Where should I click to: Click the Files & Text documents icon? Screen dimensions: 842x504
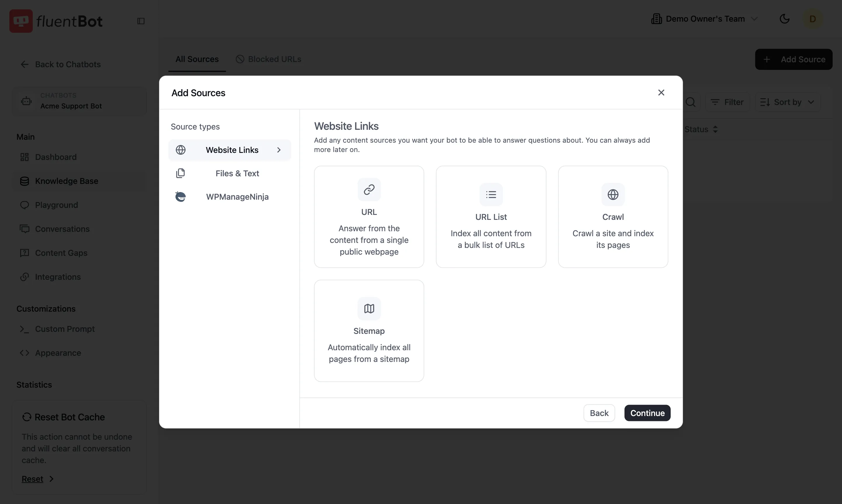[181, 173]
